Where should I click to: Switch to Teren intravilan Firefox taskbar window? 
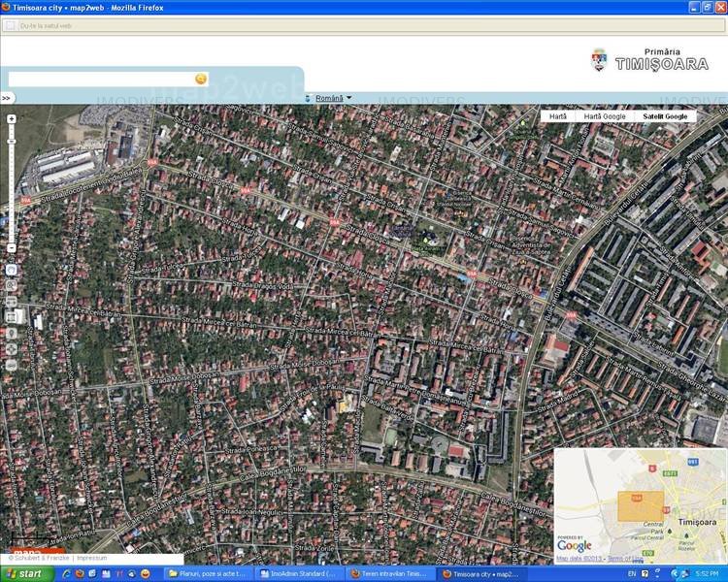[389, 574]
